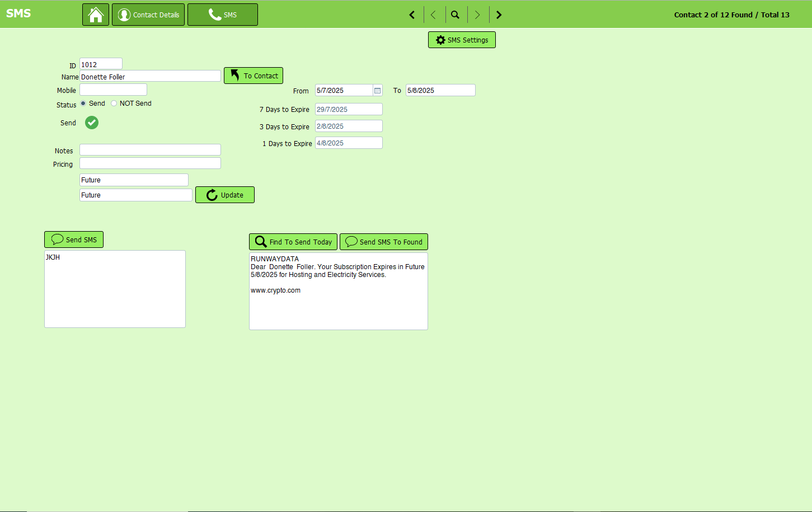Click the 3 Days to Expire field
Viewport: 812px width, 512px height.
tap(349, 126)
